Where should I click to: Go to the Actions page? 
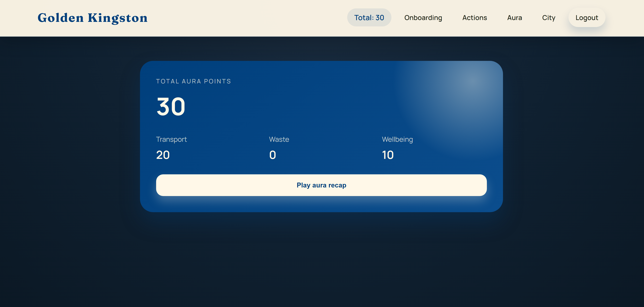[474, 17]
